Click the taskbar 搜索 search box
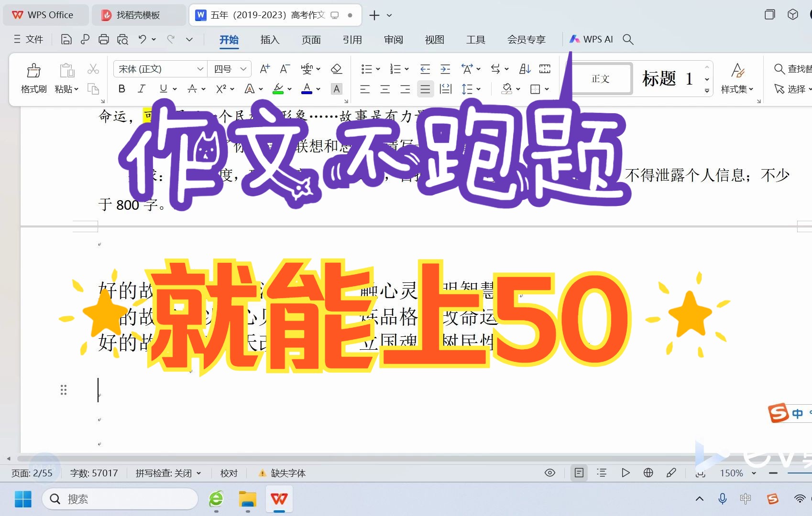The image size is (812, 516). 120,499
